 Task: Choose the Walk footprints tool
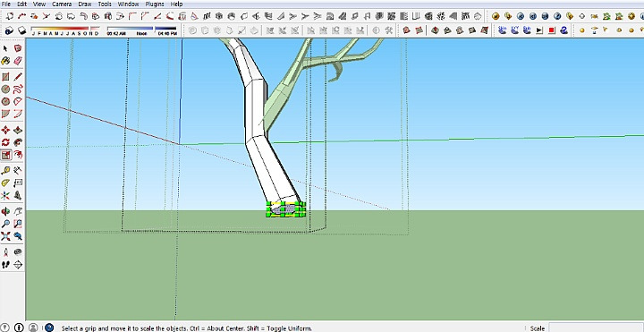pyautogui.click(x=5, y=265)
